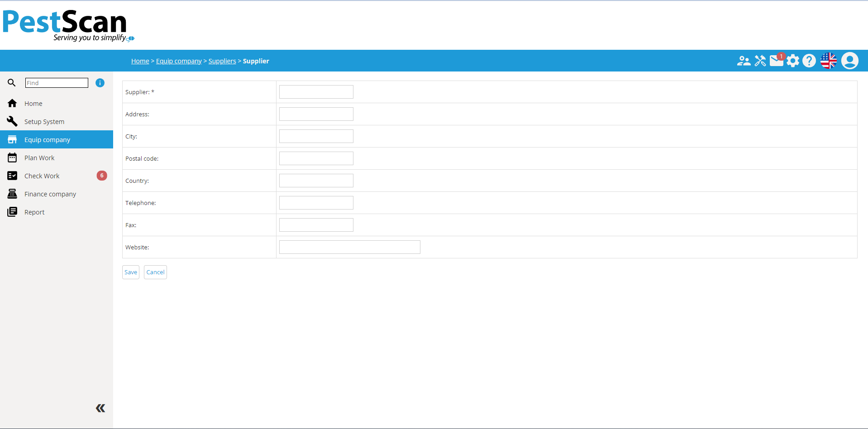Viewport: 868px width, 429px height.
Task: Focus the Find search field
Action: [x=57, y=83]
